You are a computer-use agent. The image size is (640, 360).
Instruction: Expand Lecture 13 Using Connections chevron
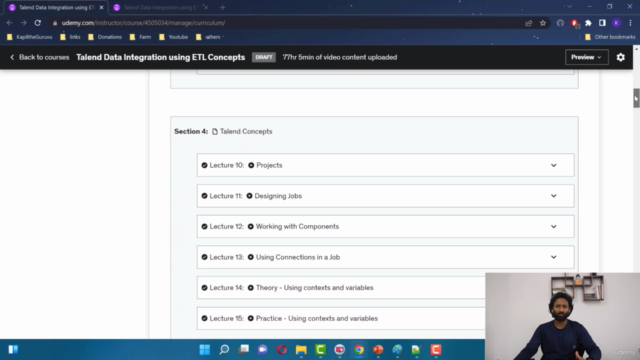point(553,257)
